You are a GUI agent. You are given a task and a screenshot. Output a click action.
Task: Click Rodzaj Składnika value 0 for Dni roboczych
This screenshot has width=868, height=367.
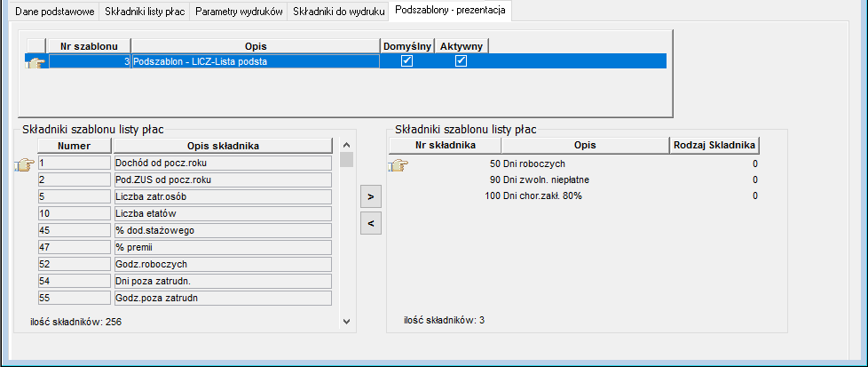click(755, 164)
